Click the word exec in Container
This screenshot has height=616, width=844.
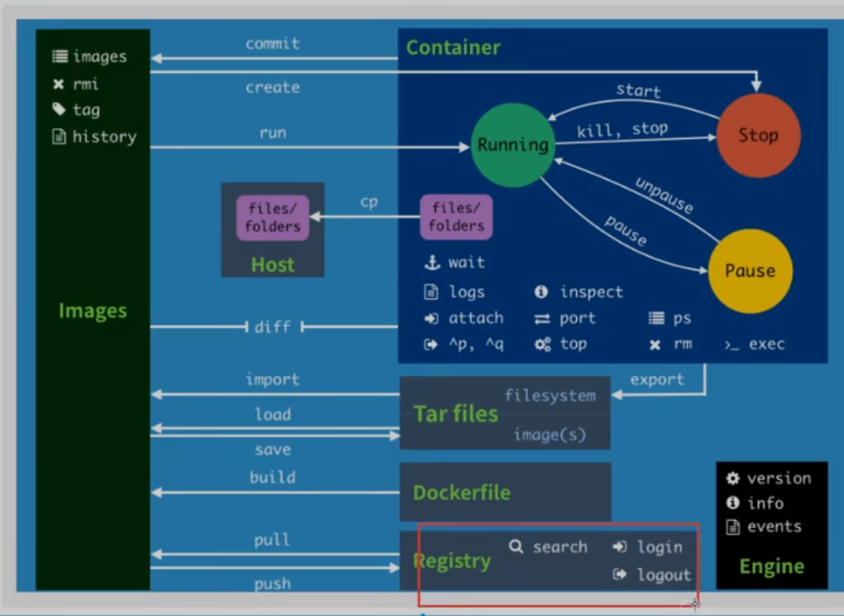point(767,344)
